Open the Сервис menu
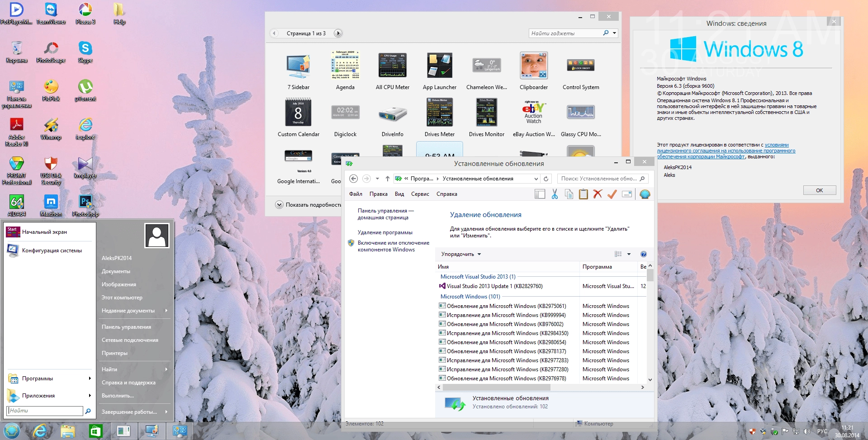Image resolution: width=868 pixels, height=440 pixels. click(x=420, y=194)
